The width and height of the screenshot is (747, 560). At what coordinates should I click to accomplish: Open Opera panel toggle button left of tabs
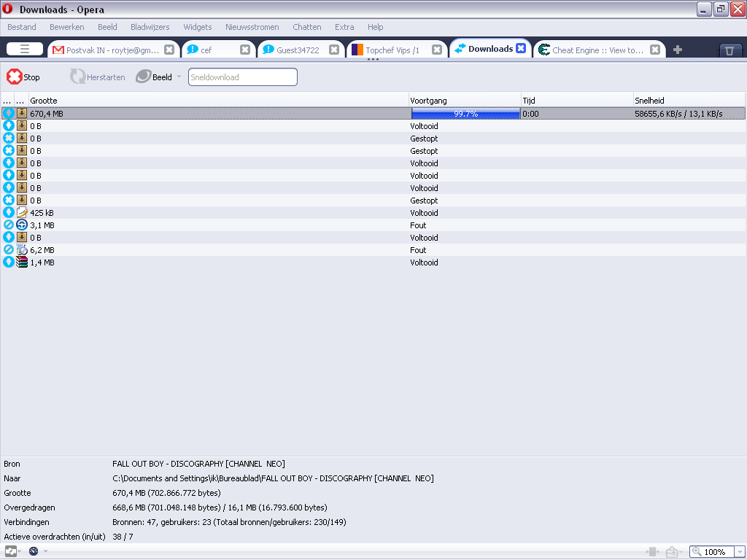(x=25, y=49)
